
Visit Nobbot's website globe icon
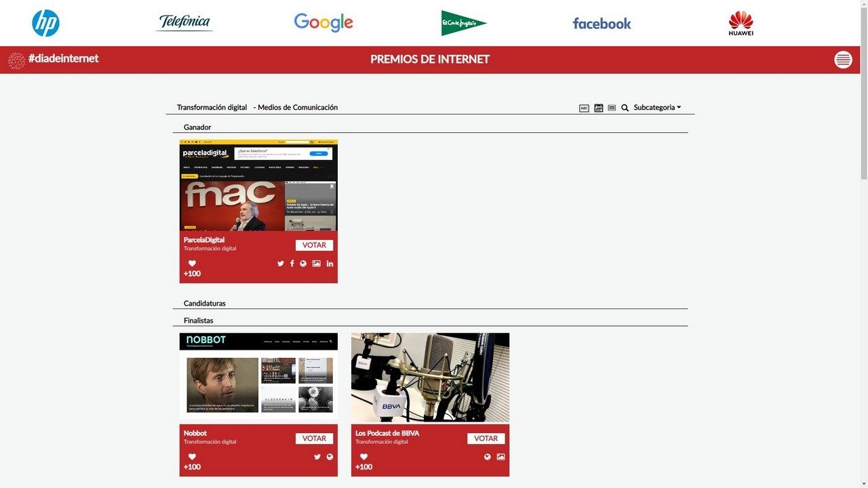click(330, 457)
